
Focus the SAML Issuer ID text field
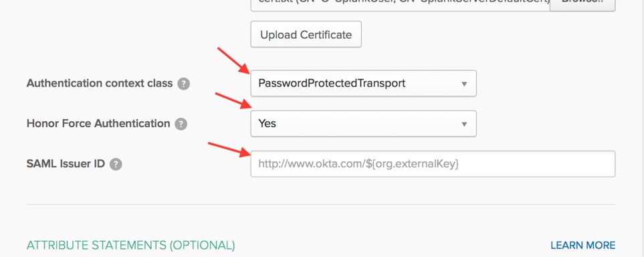point(433,164)
